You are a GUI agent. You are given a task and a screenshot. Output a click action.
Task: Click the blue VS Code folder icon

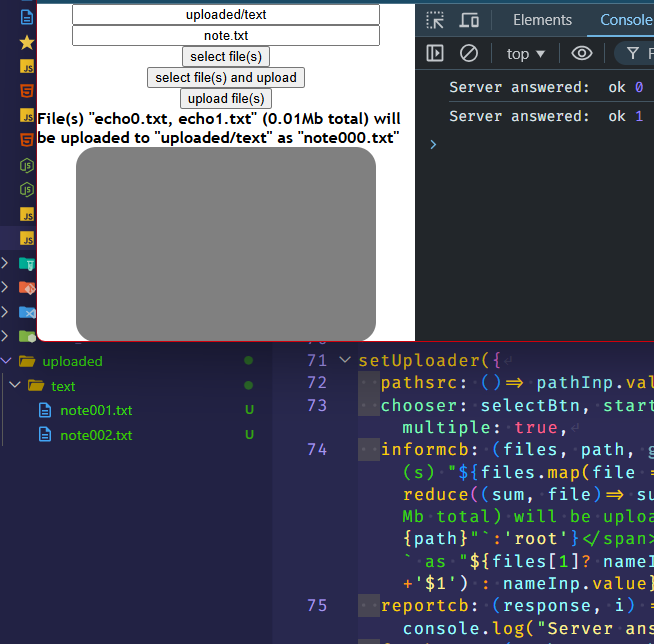[x=27, y=312]
